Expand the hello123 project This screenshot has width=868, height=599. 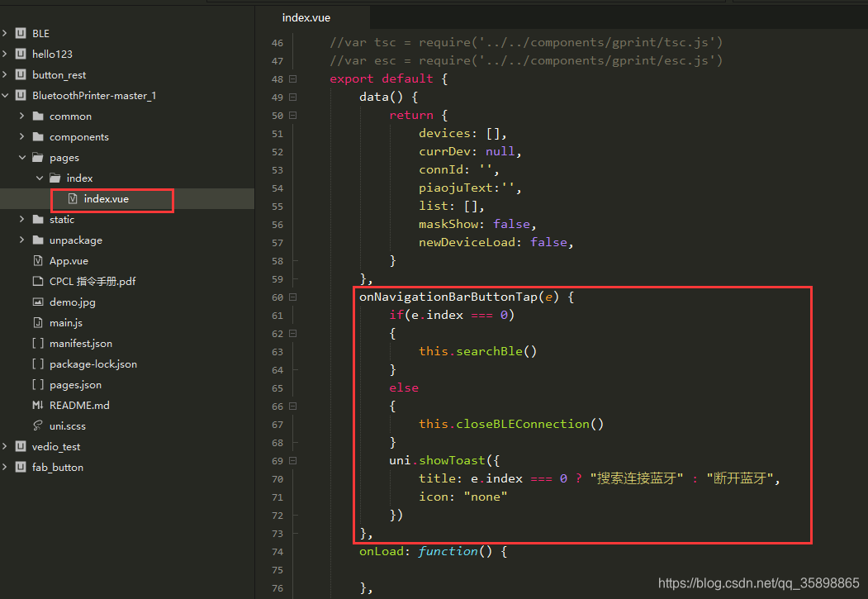pos(5,54)
